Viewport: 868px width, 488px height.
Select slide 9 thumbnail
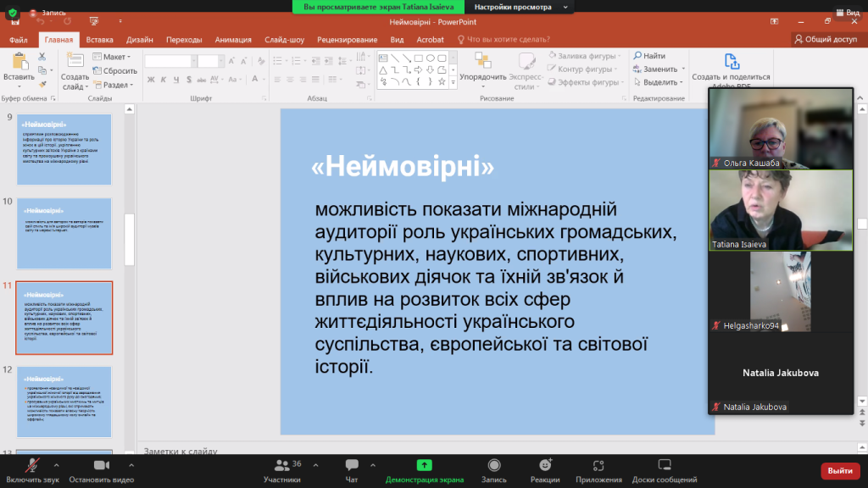click(64, 149)
